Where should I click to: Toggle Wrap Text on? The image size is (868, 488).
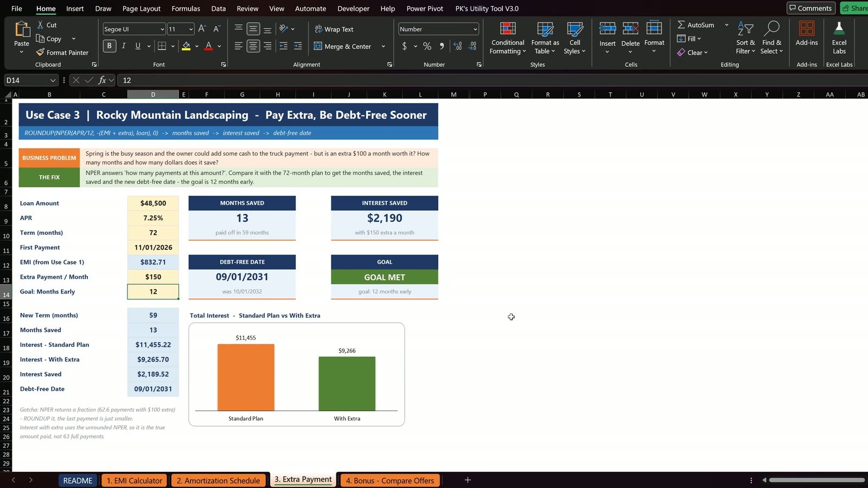334,29
